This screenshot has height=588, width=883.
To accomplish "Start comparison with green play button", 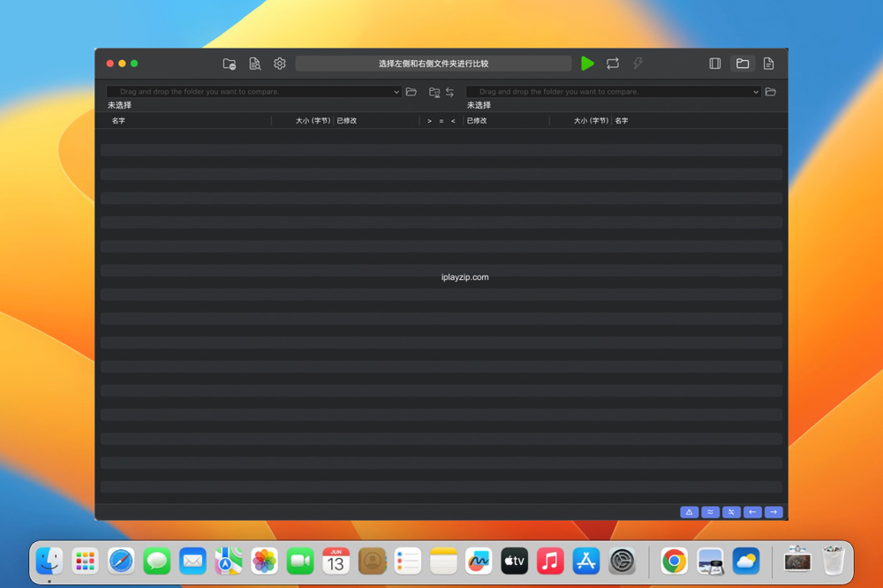I will click(x=587, y=64).
